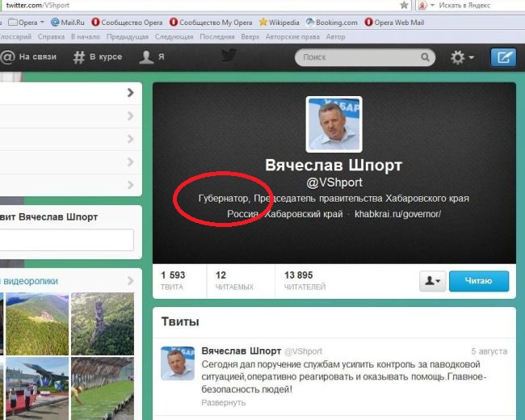
Task: Click the search magnifier icon
Action: point(425,57)
